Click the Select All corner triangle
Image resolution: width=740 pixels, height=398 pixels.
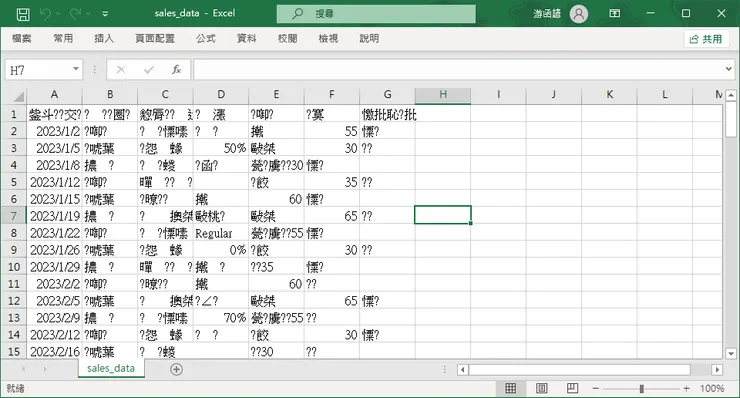pos(17,96)
